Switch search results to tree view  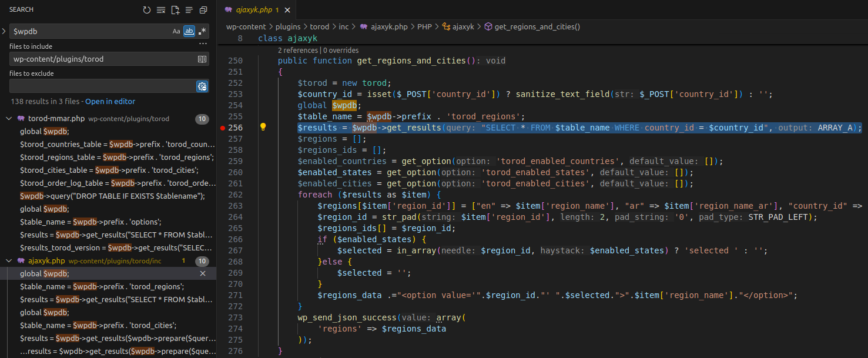tap(189, 10)
